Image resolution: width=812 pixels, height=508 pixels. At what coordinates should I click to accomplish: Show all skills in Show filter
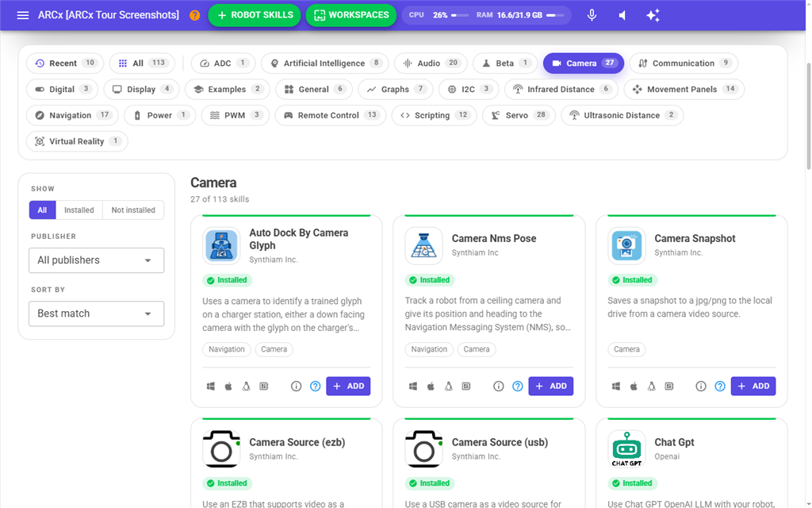[43, 210]
